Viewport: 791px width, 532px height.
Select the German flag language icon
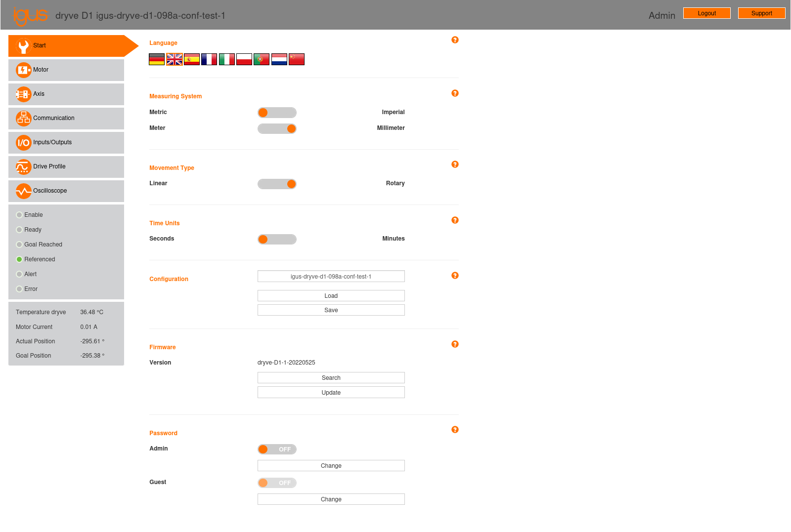pos(157,59)
